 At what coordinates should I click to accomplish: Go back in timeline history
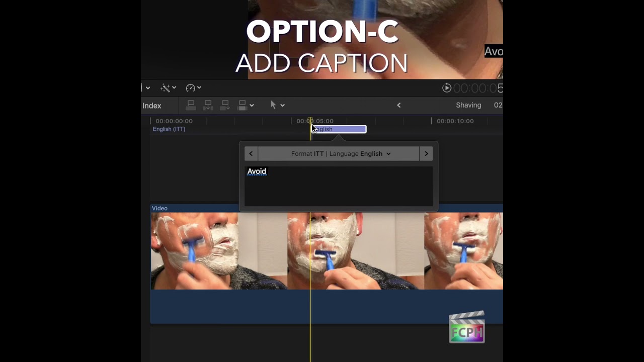tap(399, 105)
